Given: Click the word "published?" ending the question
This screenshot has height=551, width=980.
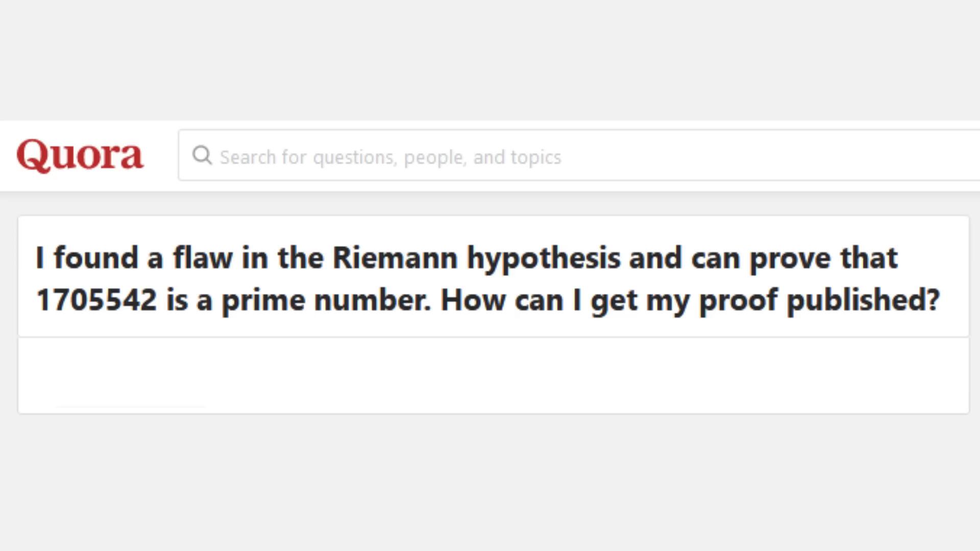Looking at the screenshot, I should [863, 300].
